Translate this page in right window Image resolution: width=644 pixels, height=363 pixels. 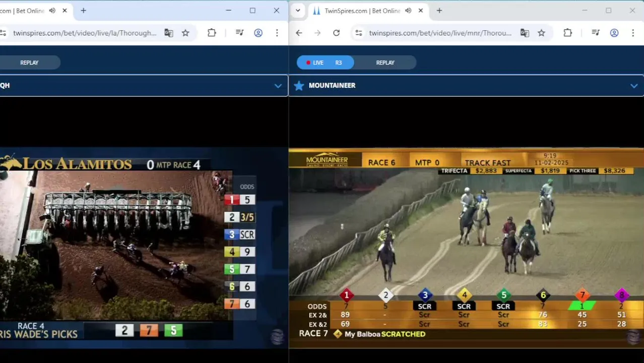(x=525, y=33)
